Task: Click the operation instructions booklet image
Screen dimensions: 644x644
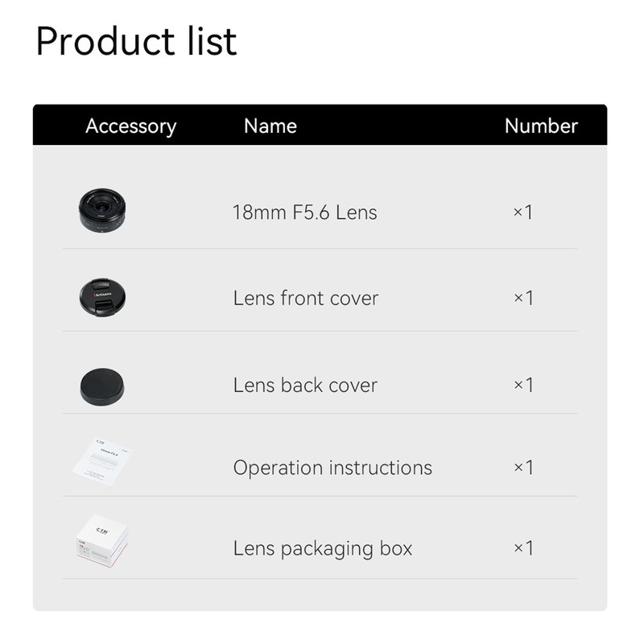Action: [x=102, y=462]
